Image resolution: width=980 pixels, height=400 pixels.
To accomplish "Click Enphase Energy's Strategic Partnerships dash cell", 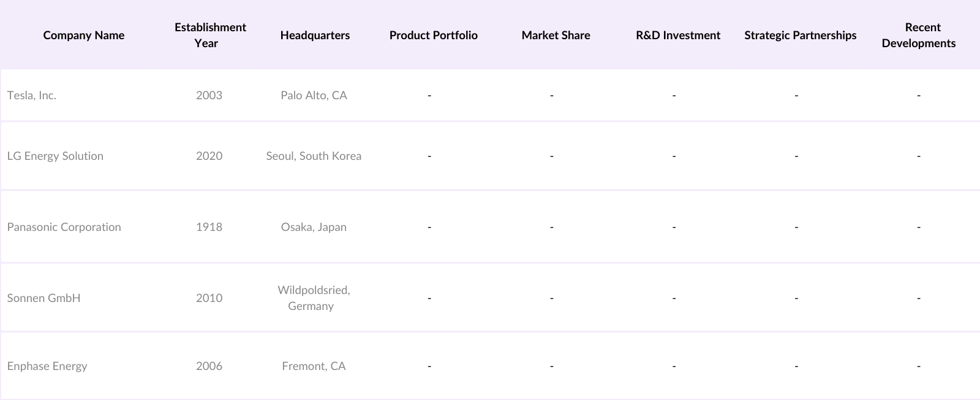I will point(796,366).
